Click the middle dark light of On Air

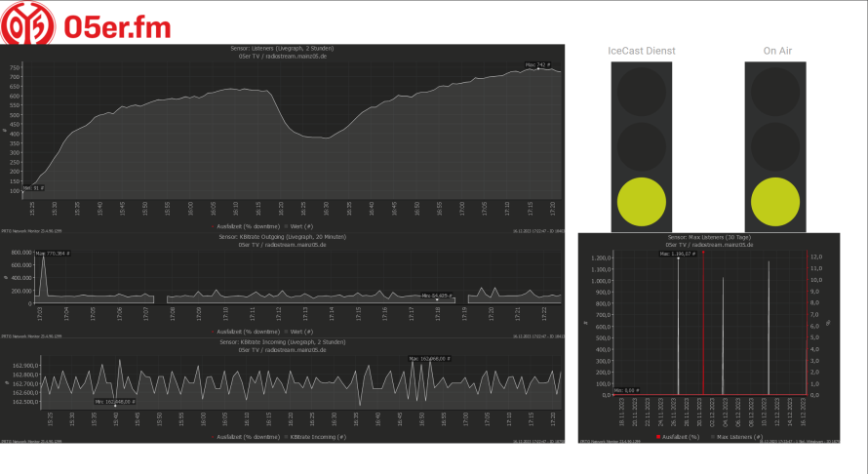(775, 144)
